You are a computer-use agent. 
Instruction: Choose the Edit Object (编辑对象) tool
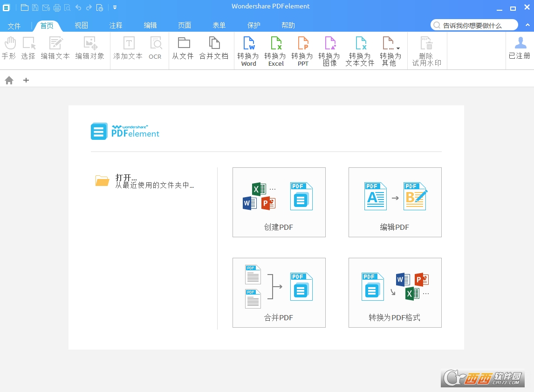tap(89, 48)
